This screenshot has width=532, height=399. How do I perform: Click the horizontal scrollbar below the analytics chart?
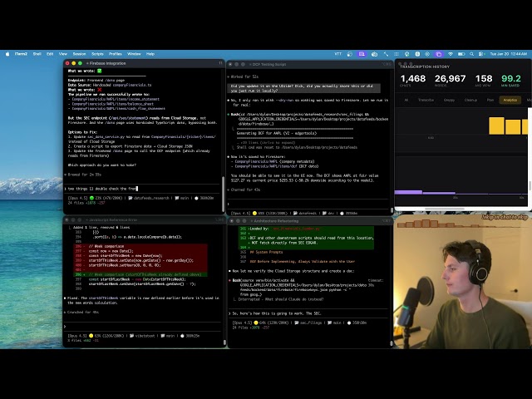click(445, 209)
